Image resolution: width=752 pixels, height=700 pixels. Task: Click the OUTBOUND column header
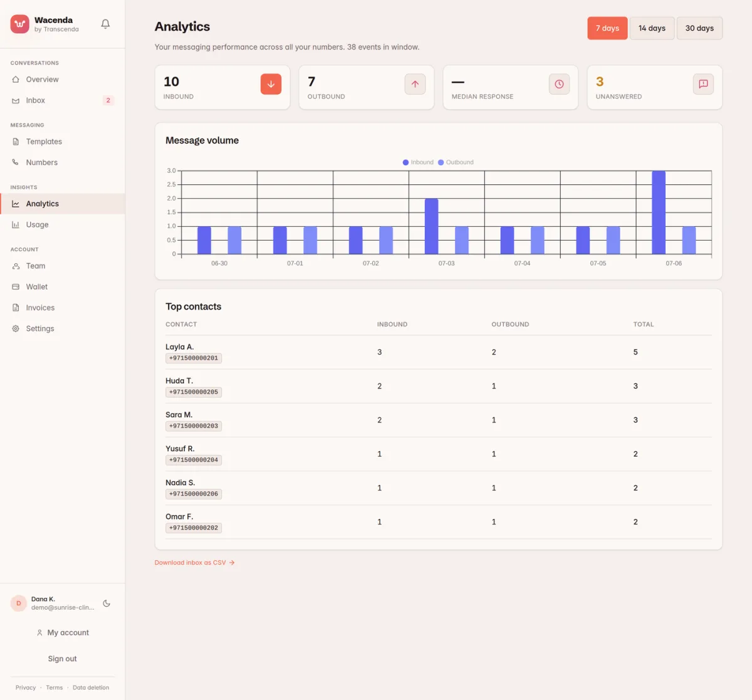[510, 325]
